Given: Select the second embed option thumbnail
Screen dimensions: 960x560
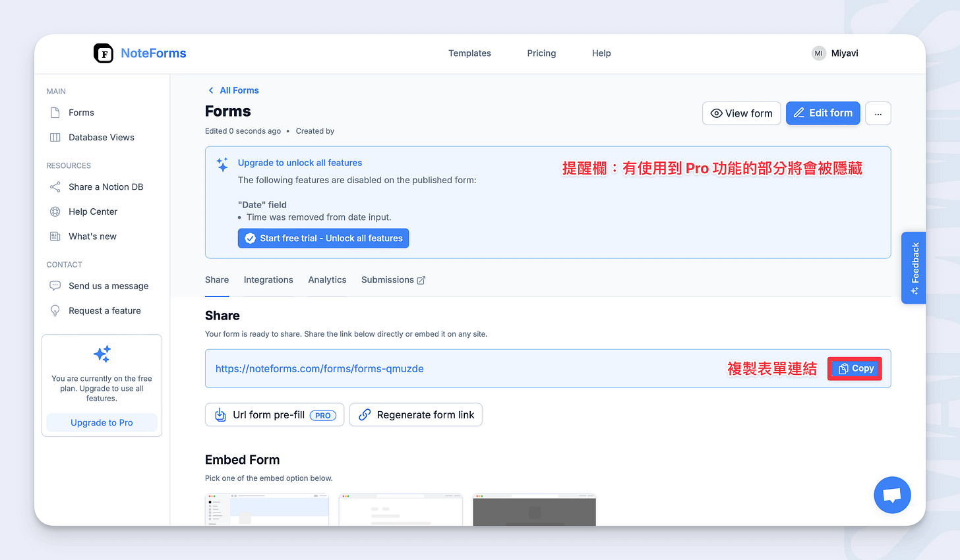Looking at the screenshot, I should [400, 509].
